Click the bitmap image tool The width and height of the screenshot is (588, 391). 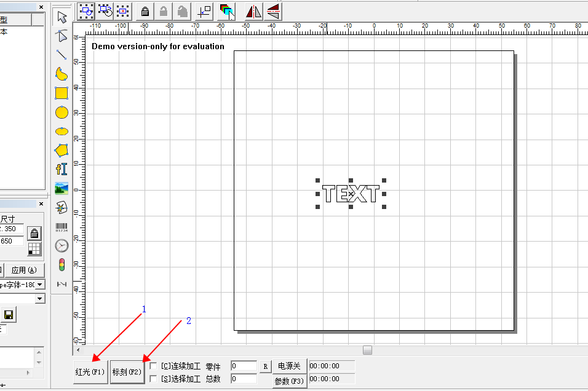point(62,188)
